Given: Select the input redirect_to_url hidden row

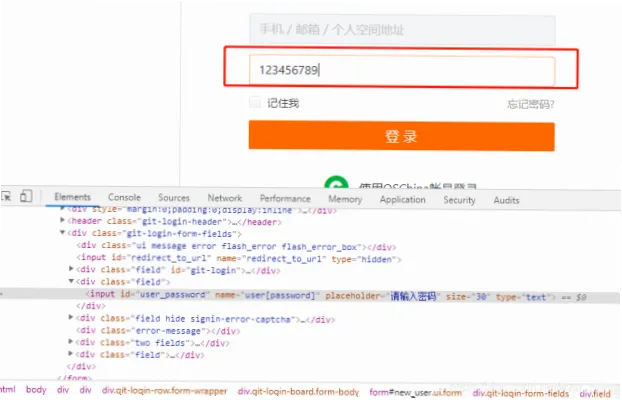Looking at the screenshot, I should click(x=239, y=259).
